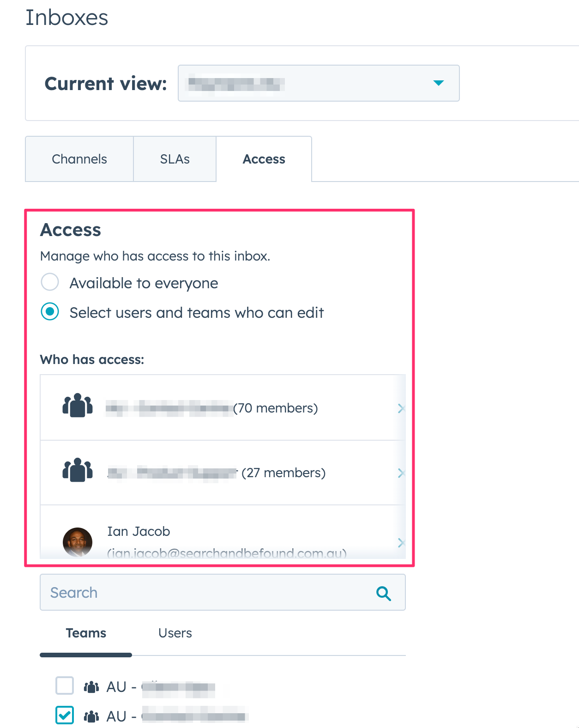Open the SLAs tab

175,159
